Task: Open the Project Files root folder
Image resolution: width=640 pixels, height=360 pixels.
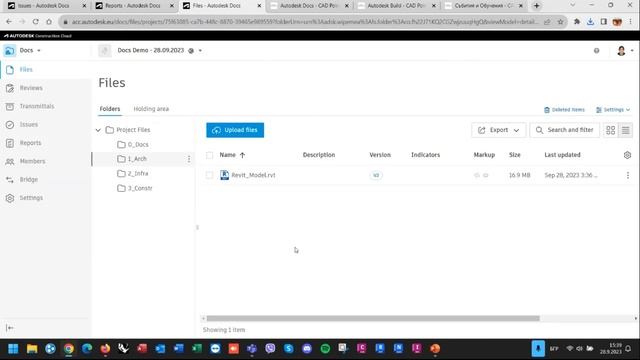Action: pyautogui.click(x=133, y=130)
